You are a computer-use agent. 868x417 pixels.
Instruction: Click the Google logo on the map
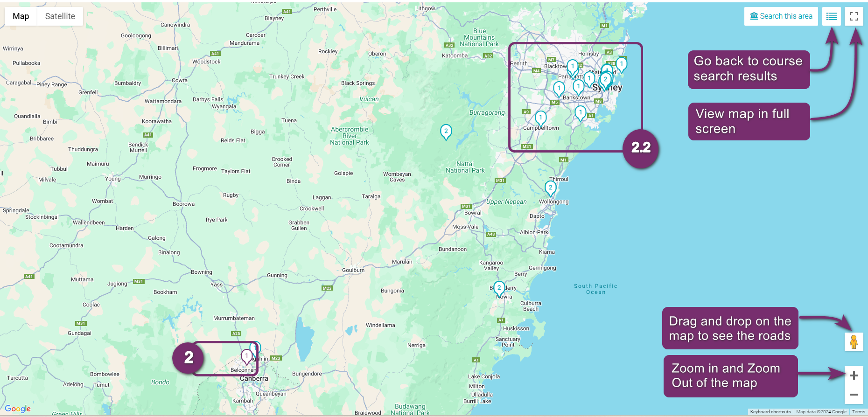18,409
